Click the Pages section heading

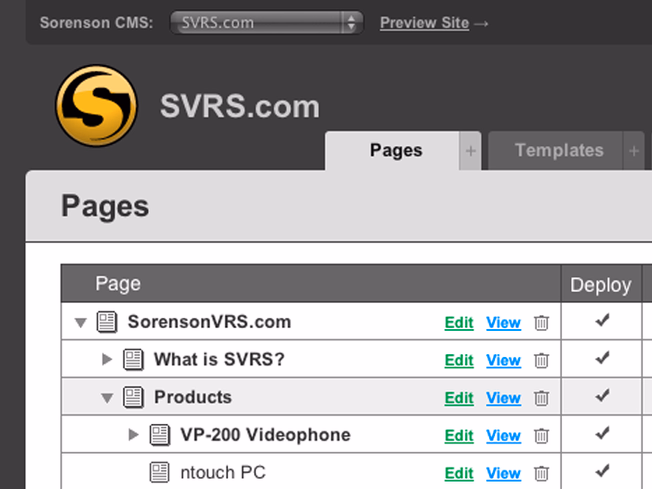(105, 206)
